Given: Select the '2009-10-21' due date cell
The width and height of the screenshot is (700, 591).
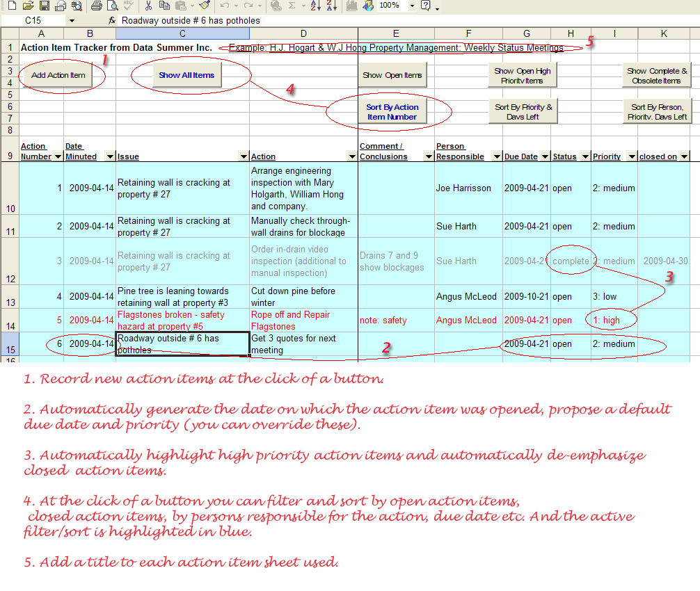Looking at the screenshot, I should (527, 297).
